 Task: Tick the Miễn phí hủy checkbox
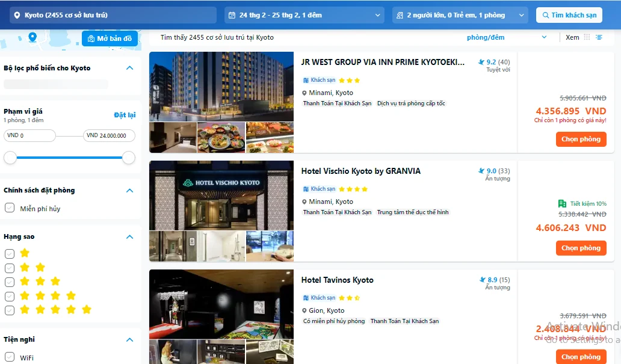coord(10,208)
